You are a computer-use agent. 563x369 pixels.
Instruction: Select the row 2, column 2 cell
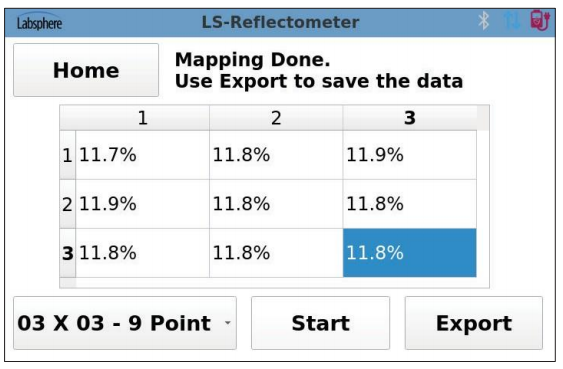(276, 204)
